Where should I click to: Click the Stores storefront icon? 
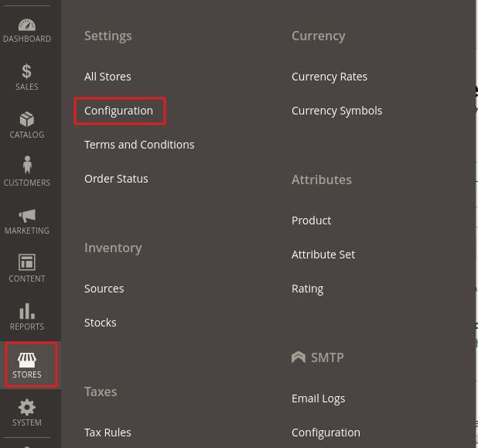tap(27, 360)
